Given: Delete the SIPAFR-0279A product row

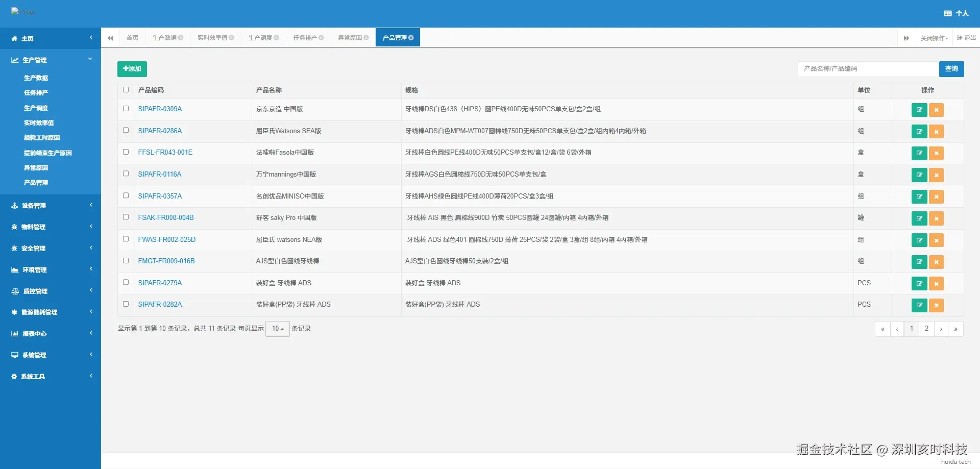Looking at the screenshot, I should coord(936,283).
